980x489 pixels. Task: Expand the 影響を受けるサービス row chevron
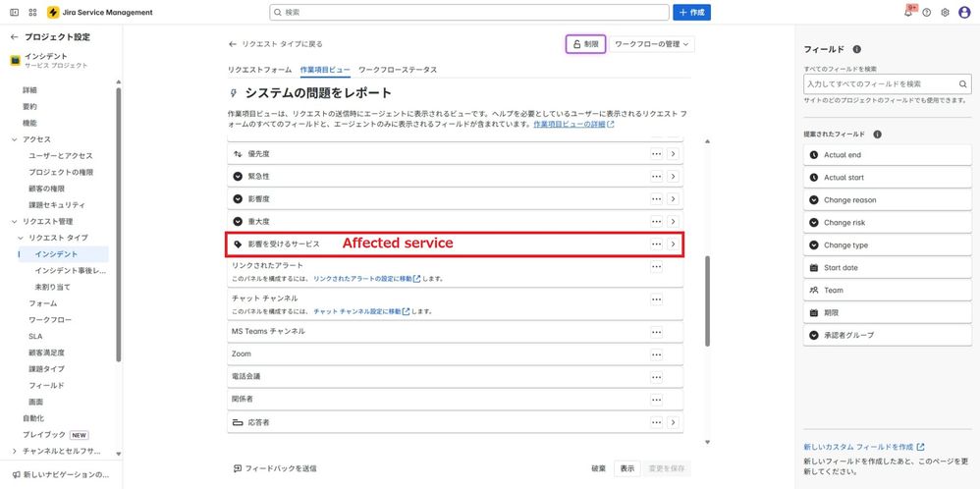673,244
